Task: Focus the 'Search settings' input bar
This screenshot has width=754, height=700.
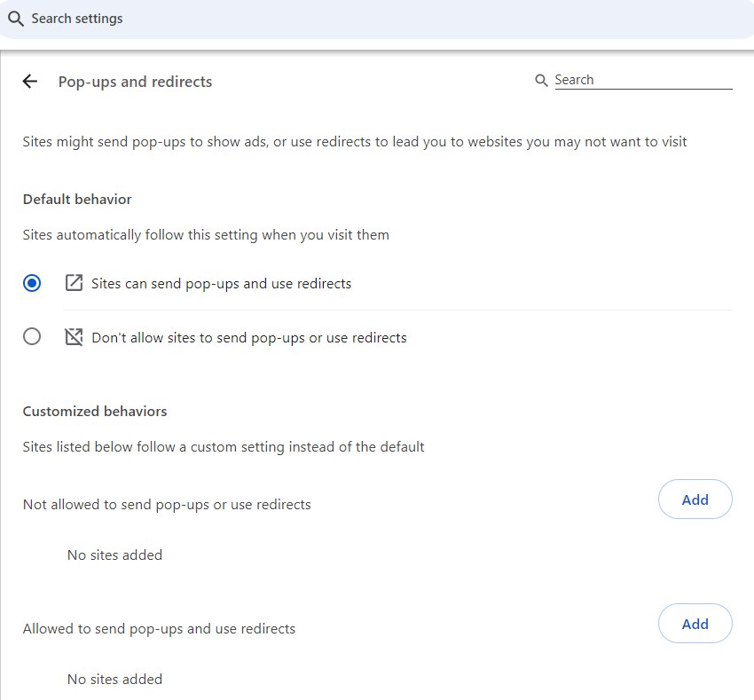Action: [377, 19]
